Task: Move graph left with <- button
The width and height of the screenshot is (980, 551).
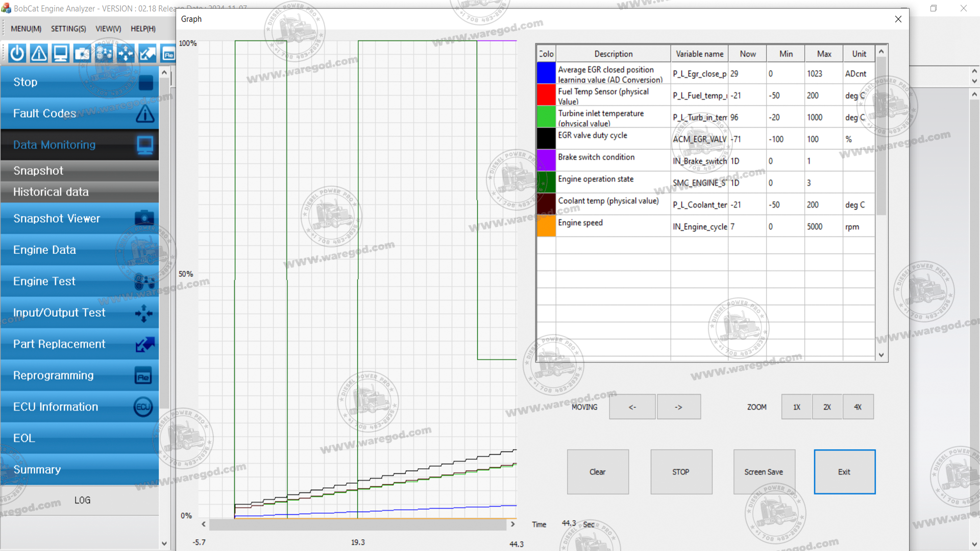Action: pos(632,407)
